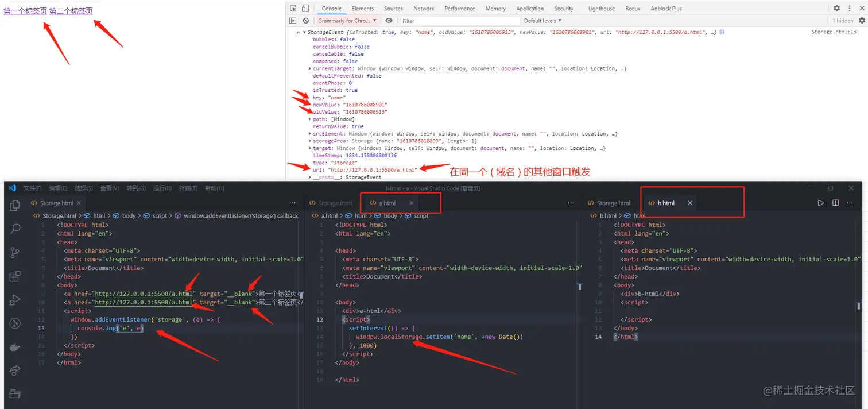The width and height of the screenshot is (868, 409).
Task: Close the a.html editor tab
Action: [411, 203]
